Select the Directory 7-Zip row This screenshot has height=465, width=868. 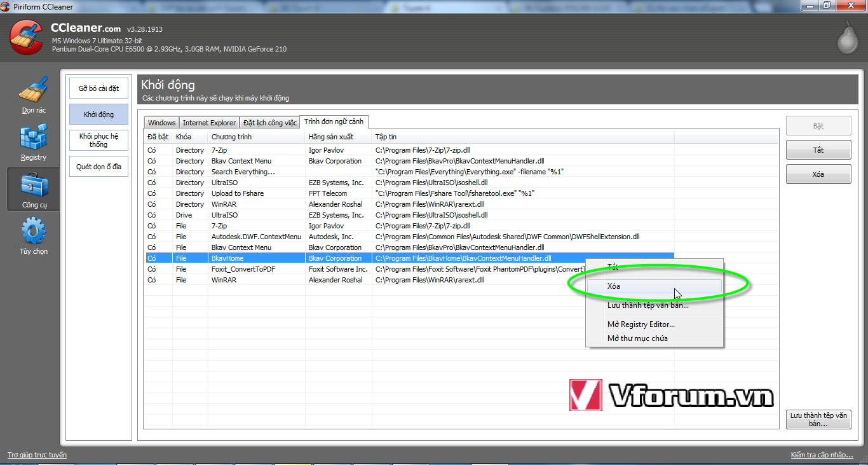(x=409, y=150)
